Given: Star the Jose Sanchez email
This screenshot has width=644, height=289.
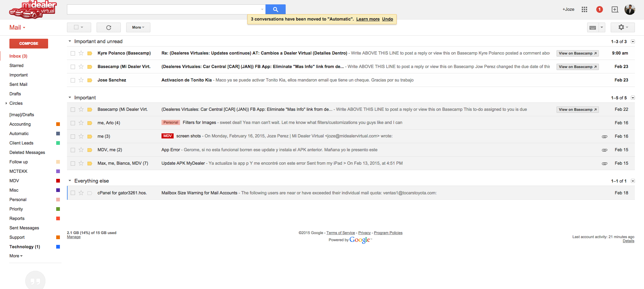Looking at the screenshot, I should (x=81, y=80).
